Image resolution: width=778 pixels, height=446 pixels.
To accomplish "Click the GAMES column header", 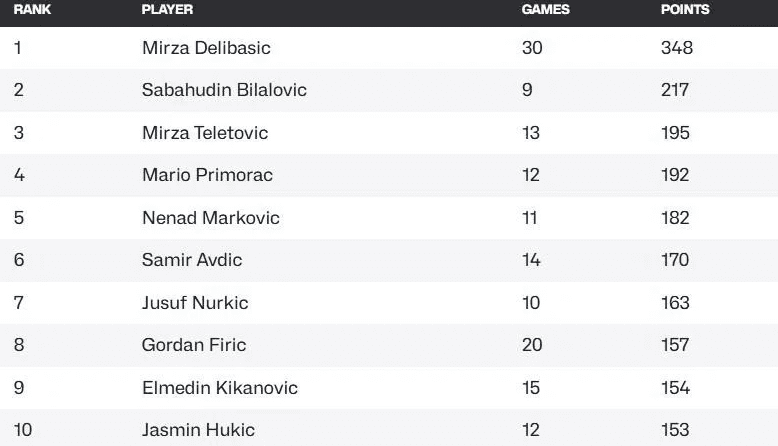I will click(x=545, y=9).
